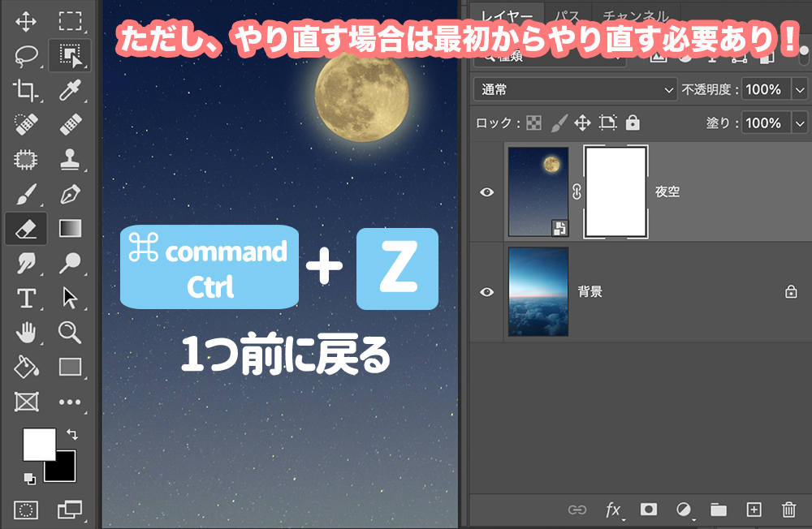Screen dimensions: 812x529
Task: Activate the Horizontal Type tool
Action: pyautogui.click(x=26, y=298)
